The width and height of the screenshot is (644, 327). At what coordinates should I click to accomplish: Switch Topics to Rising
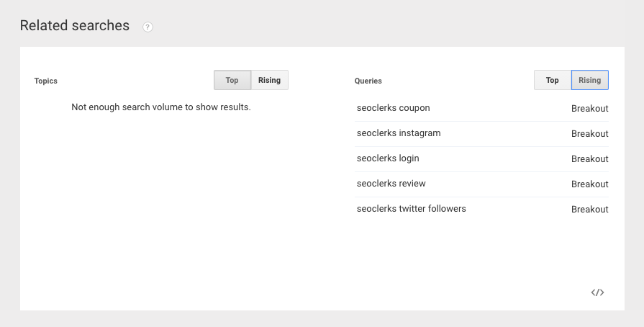click(x=270, y=80)
